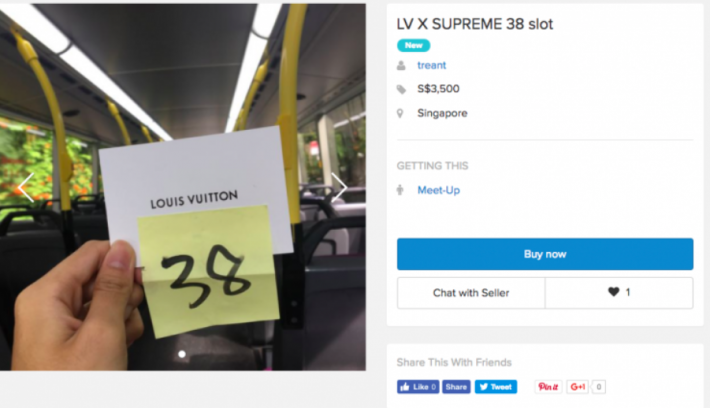
Task: Click the blue Buy now button
Action: click(x=545, y=254)
